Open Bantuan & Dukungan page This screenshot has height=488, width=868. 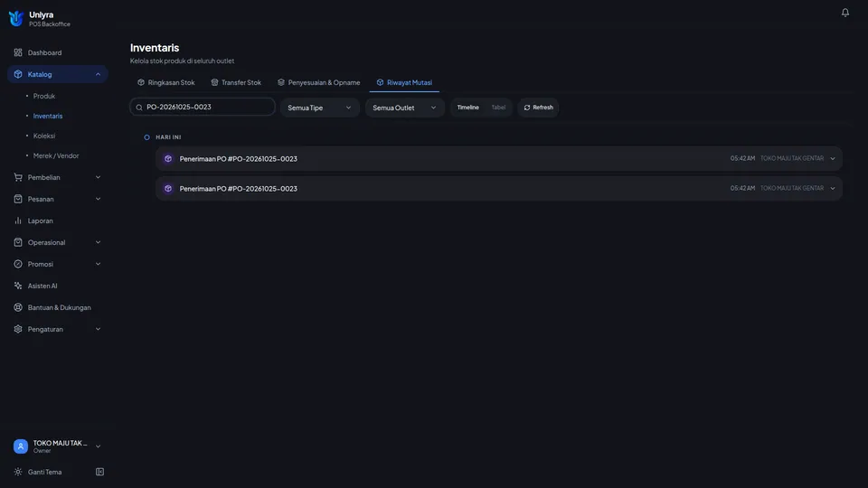tap(58, 307)
